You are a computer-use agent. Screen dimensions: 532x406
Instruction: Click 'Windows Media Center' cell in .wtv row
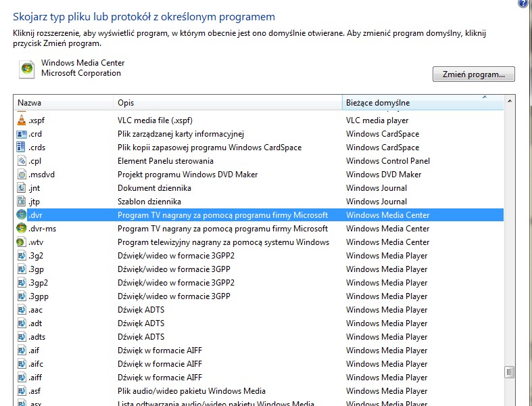387,242
